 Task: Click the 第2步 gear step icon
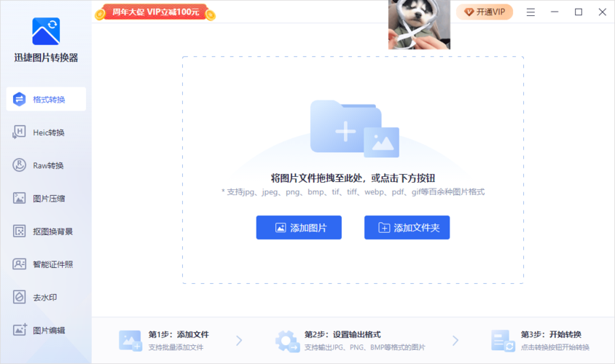(288, 341)
